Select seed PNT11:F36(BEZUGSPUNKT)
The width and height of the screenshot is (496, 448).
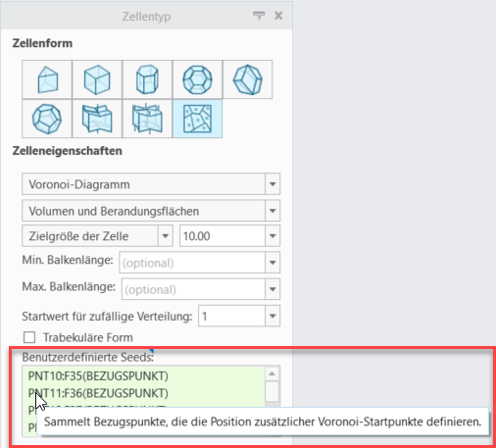pos(98,393)
